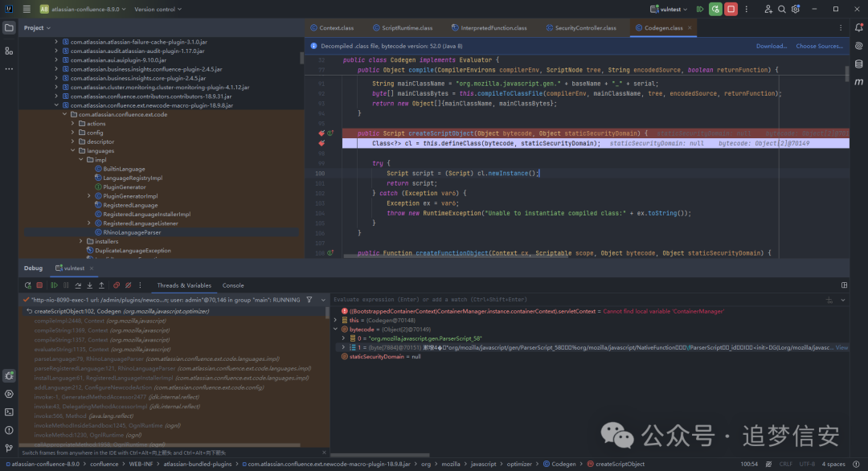Image resolution: width=868 pixels, height=471 pixels.
Task: Click the Evaluate expression input field
Action: [575, 300]
